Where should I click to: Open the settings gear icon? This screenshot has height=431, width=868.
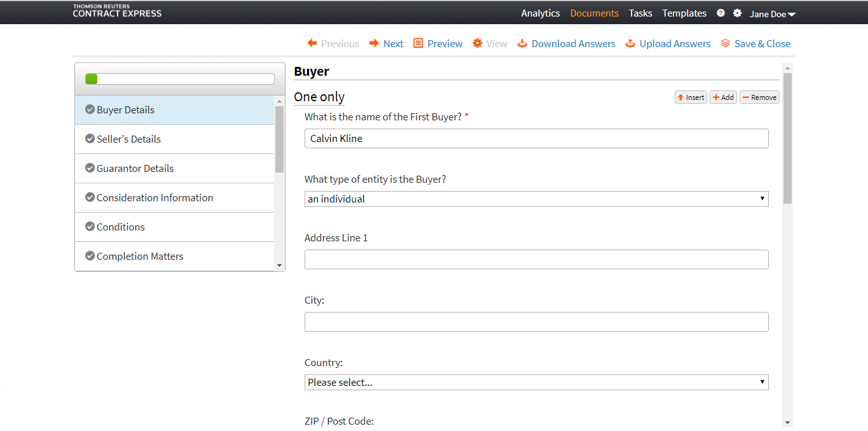737,13
